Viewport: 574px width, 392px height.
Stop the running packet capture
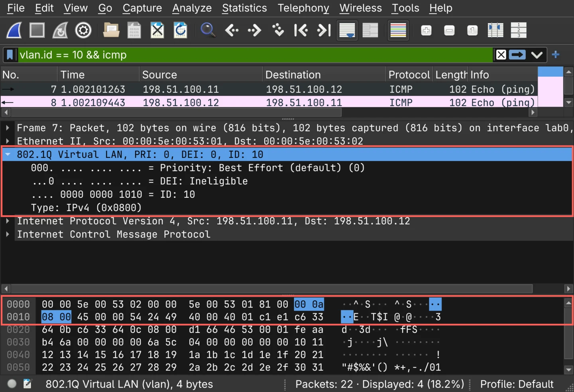pyautogui.click(x=37, y=30)
